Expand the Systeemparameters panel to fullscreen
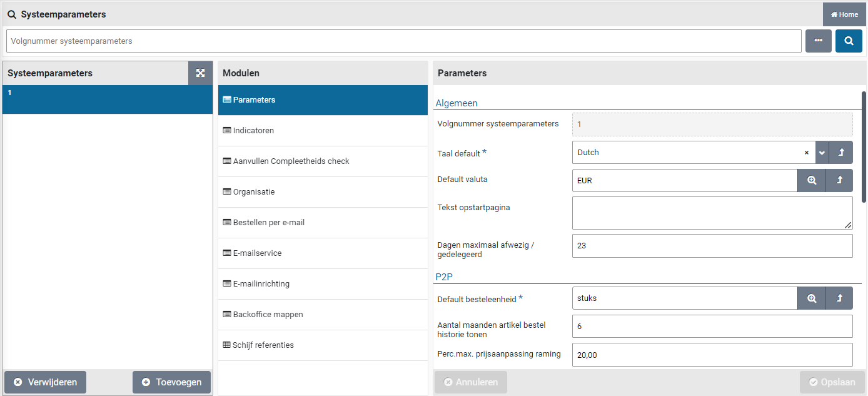This screenshot has width=868, height=396. (x=200, y=73)
